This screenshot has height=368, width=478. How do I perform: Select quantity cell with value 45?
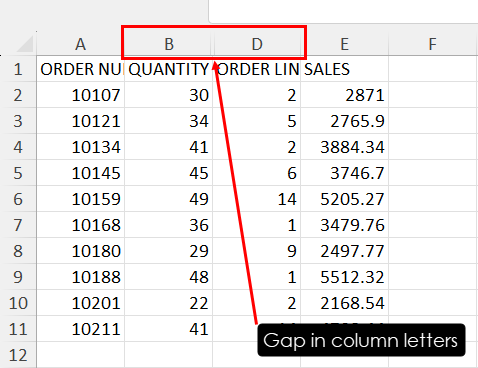[x=169, y=173]
